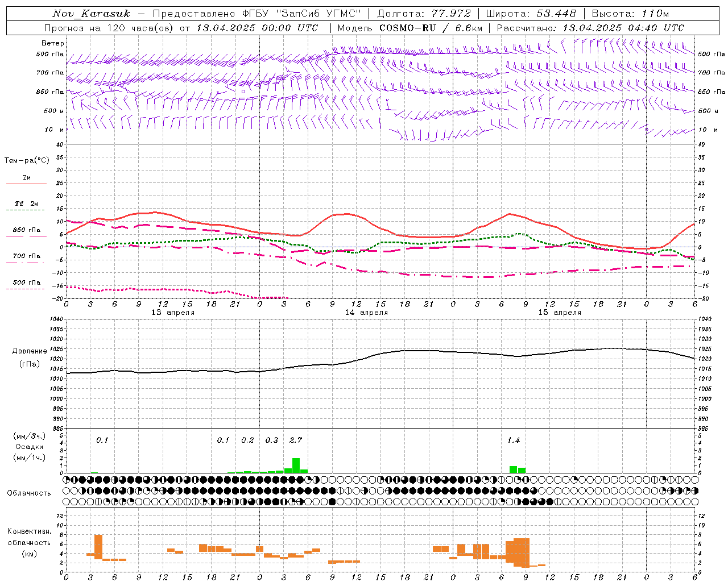Click the Долгота: 77.972 value

[x=424, y=14]
